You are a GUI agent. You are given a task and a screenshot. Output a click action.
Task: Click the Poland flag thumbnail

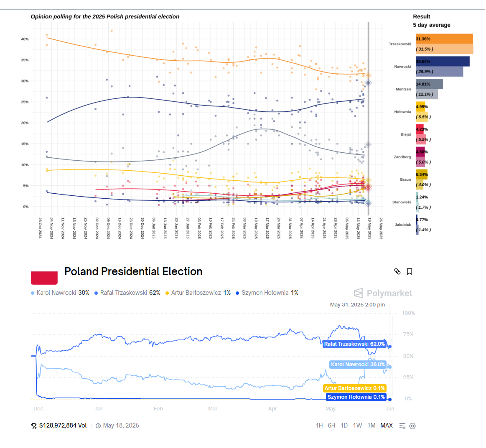(x=44, y=278)
